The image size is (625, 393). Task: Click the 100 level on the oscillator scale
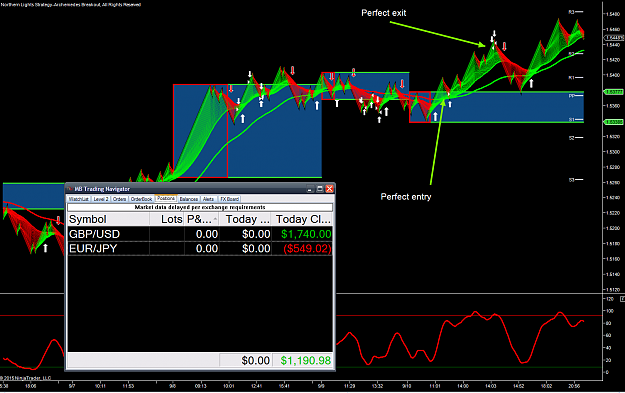(610, 311)
